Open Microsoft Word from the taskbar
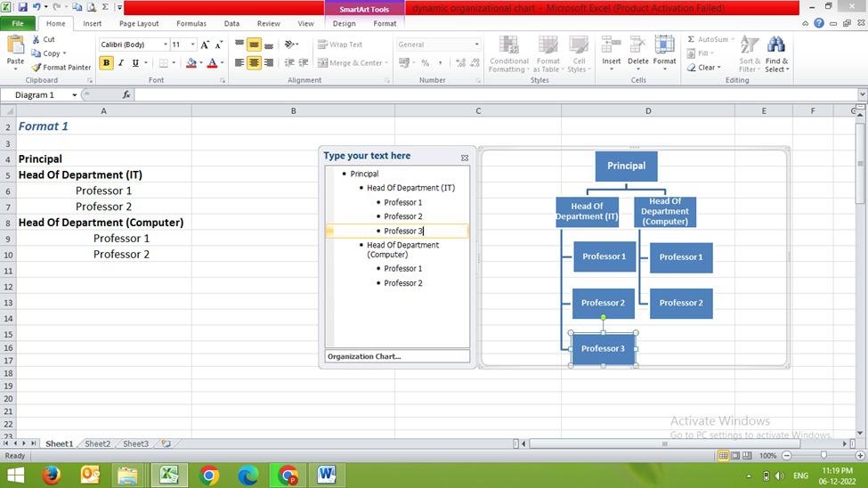The width and height of the screenshot is (868, 488). click(327, 476)
